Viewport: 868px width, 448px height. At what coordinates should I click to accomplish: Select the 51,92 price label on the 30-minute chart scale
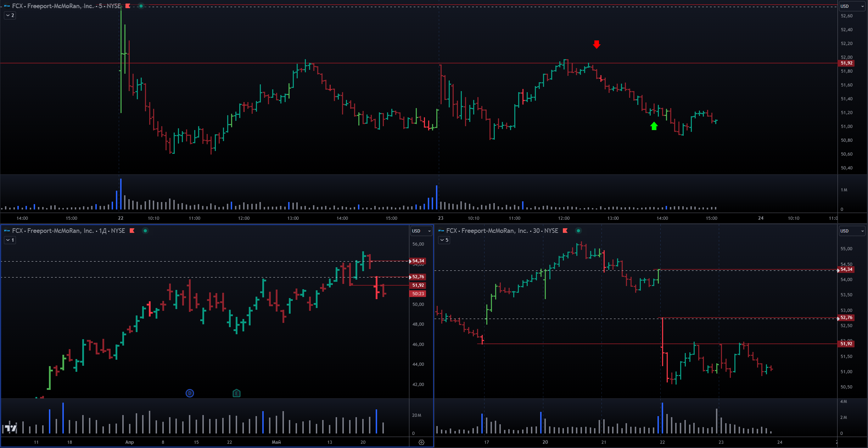coord(846,344)
